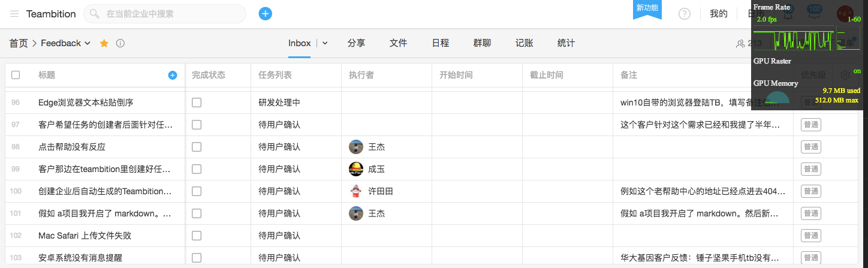Click 成玉's avatar in row 99
Image resolution: width=868 pixels, height=268 pixels.
coord(356,169)
